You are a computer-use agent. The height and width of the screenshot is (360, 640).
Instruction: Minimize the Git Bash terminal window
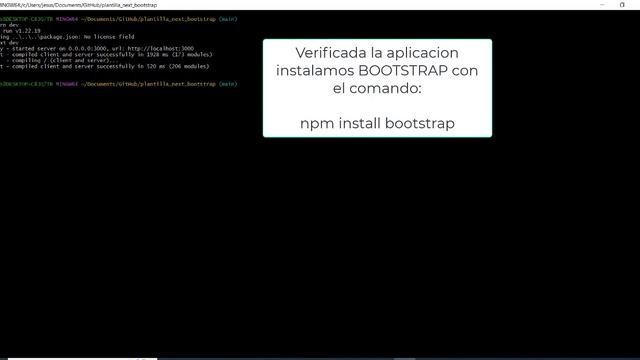click(x=602, y=5)
